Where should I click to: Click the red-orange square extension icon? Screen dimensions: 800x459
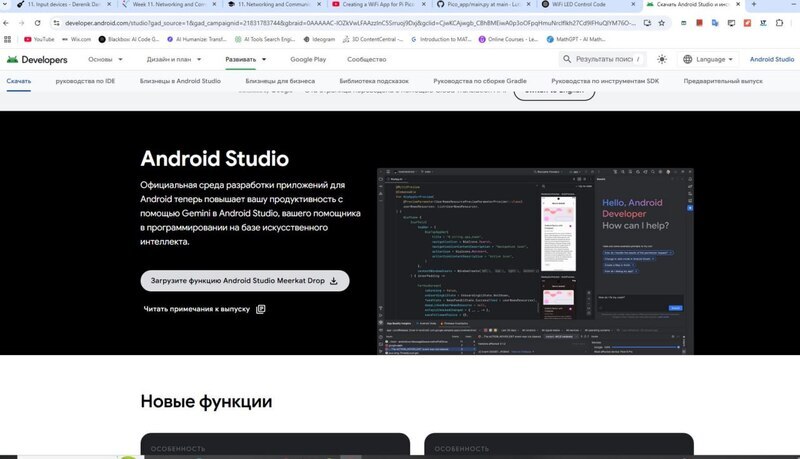click(747, 23)
